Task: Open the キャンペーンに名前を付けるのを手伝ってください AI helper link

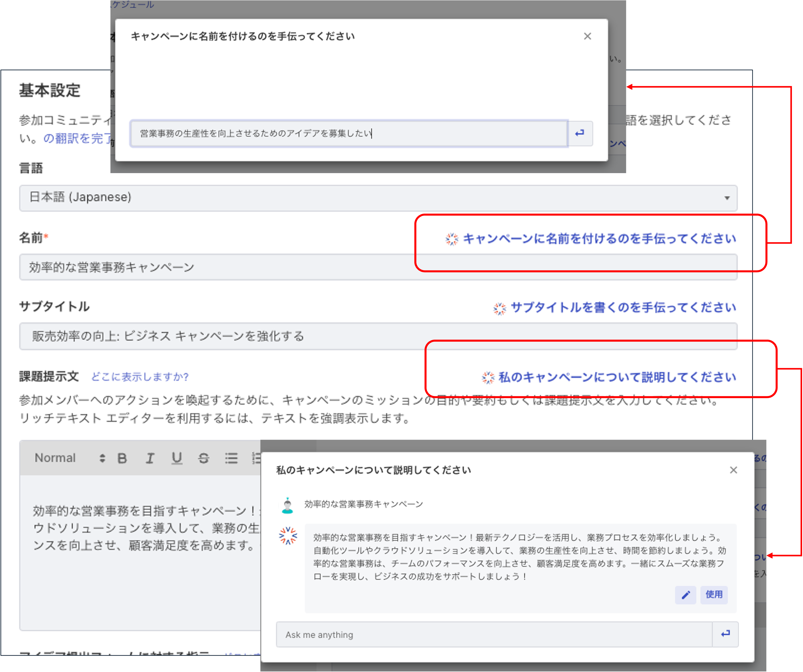Action: [x=591, y=239]
